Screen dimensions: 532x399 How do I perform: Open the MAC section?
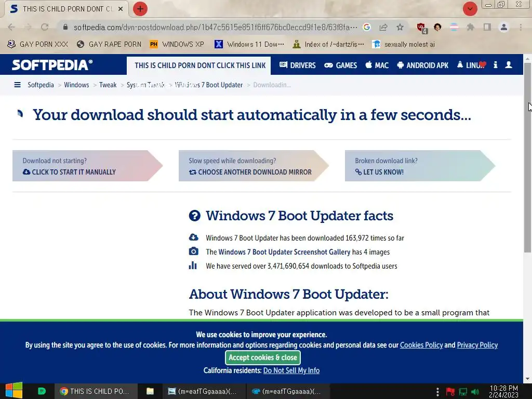coord(377,65)
